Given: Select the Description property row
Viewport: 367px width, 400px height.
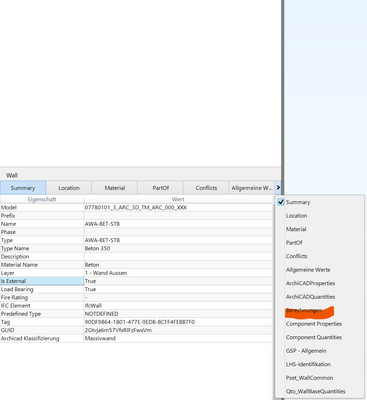Looking at the screenshot, I should click(x=136, y=257).
